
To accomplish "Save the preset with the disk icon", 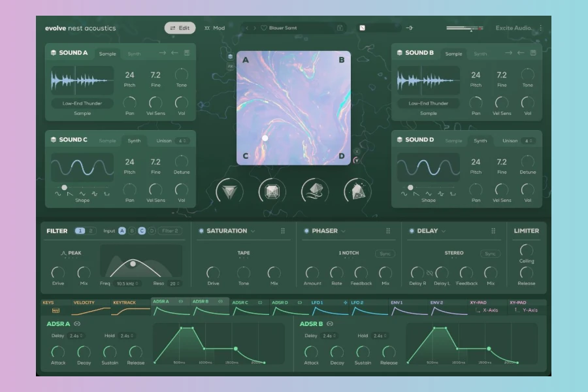I will 340,27.
